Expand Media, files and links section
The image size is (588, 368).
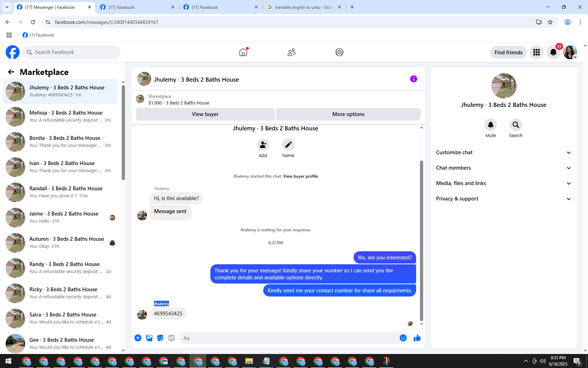point(504,183)
